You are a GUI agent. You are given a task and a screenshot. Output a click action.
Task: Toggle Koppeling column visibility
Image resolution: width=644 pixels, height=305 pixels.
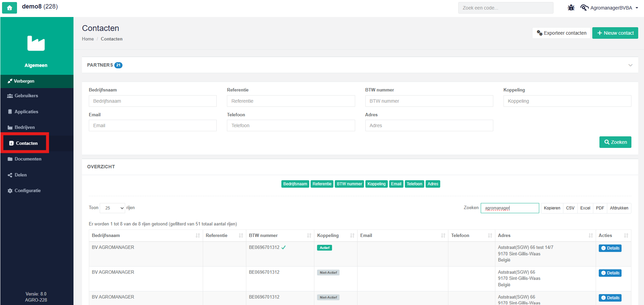pyautogui.click(x=377, y=184)
